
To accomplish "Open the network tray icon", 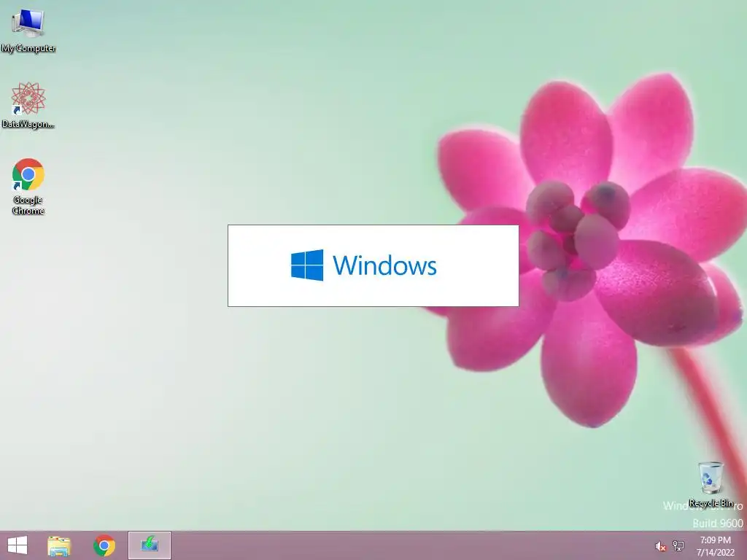I will point(678,545).
